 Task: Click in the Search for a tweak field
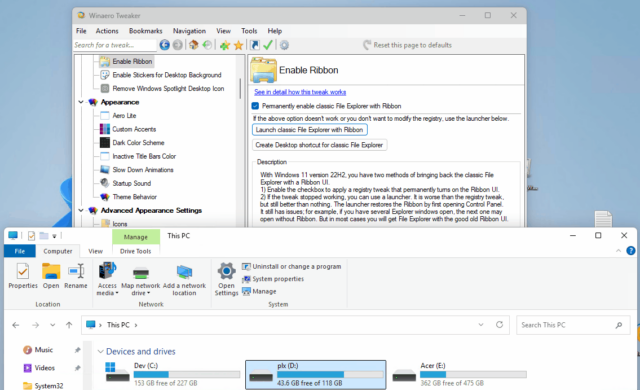tap(115, 45)
